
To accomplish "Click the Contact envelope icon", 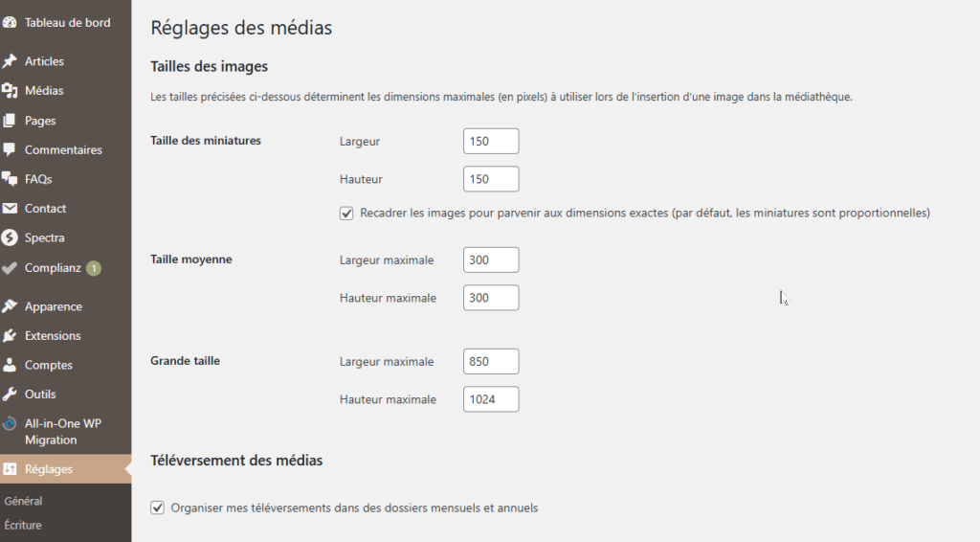I will (10, 208).
